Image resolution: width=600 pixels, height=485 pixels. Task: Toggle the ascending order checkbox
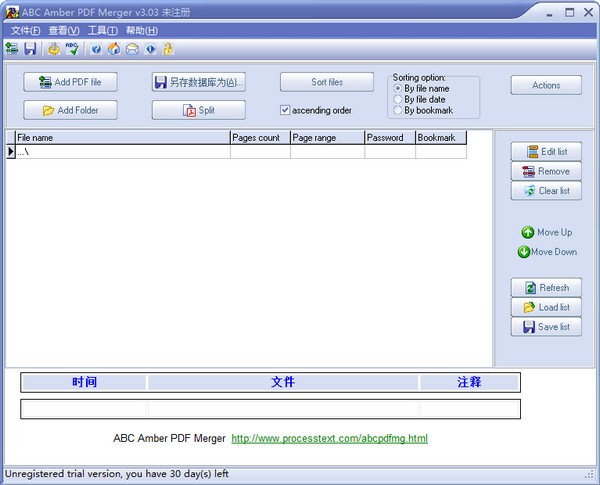tap(285, 110)
